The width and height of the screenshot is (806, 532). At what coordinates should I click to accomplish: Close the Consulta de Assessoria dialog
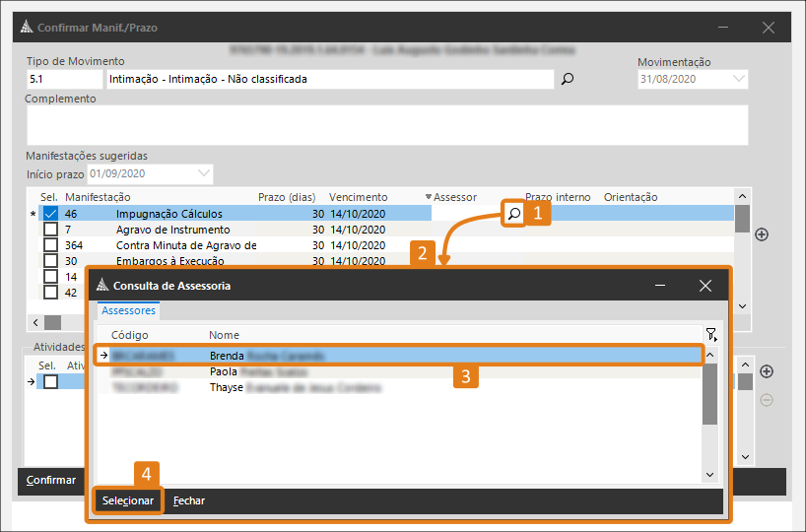click(705, 286)
